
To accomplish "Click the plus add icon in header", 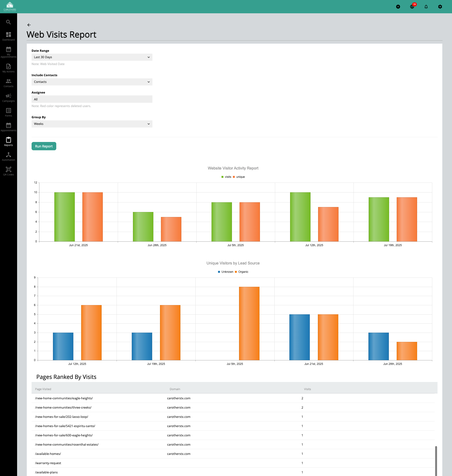I will (398, 7).
